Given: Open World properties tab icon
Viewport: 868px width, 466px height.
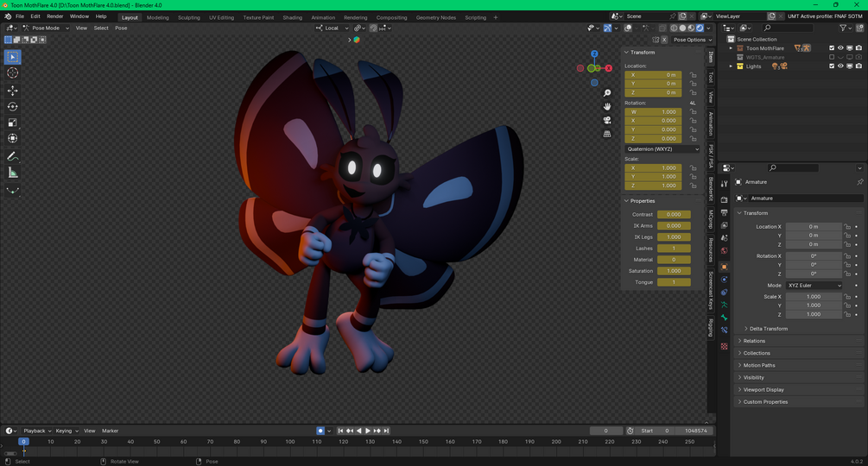Looking at the screenshot, I should (x=724, y=250).
